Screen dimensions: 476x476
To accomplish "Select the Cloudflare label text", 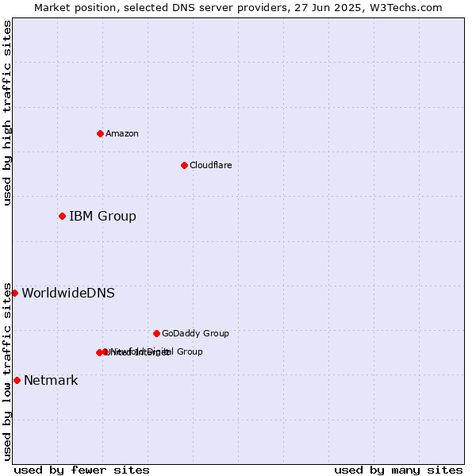I will (211, 165).
